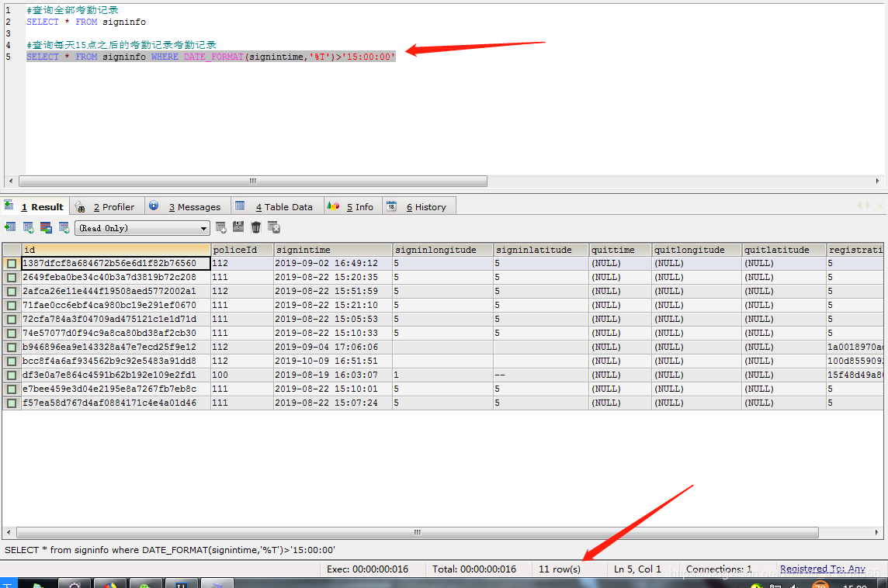This screenshot has width=888, height=588.
Task: Check the row for id e7bee459e3d04e2195e8a7267fb7eb8c
Action: point(12,389)
